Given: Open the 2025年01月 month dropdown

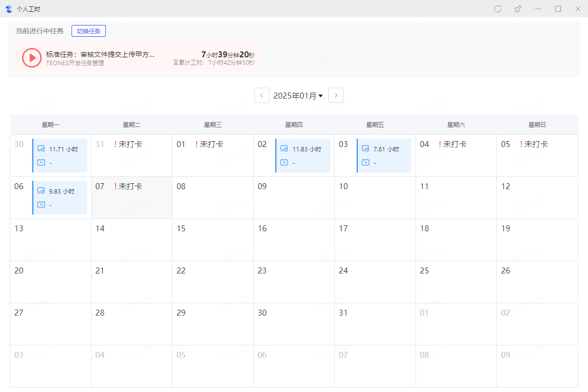Looking at the screenshot, I should (x=298, y=96).
